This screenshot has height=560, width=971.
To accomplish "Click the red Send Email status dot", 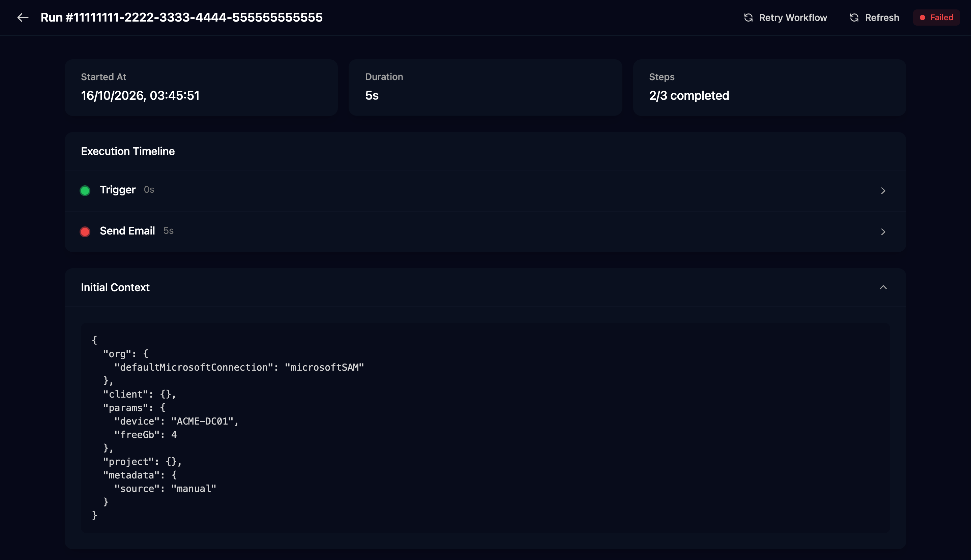I will [x=85, y=231].
